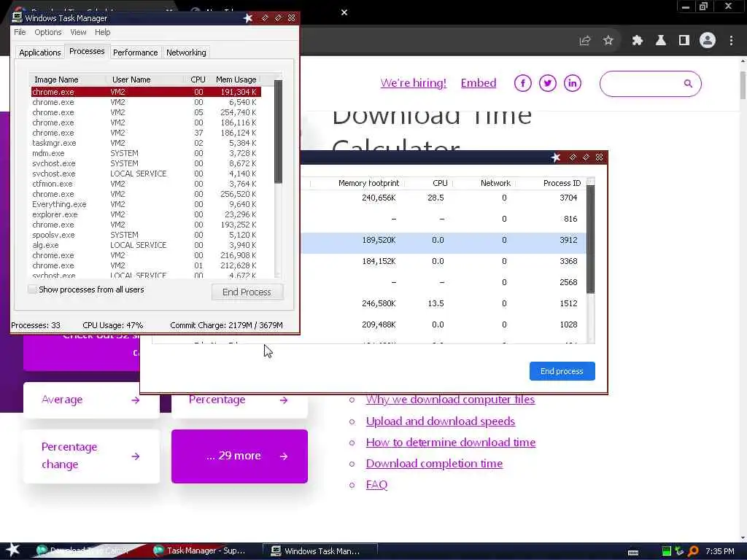Click the 7:35 PM taskbar clock

click(x=720, y=551)
